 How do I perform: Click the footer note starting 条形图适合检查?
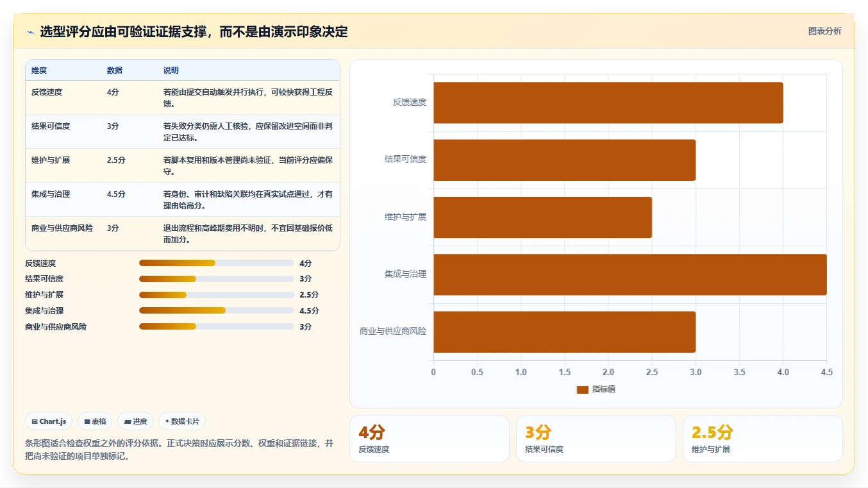(179, 450)
